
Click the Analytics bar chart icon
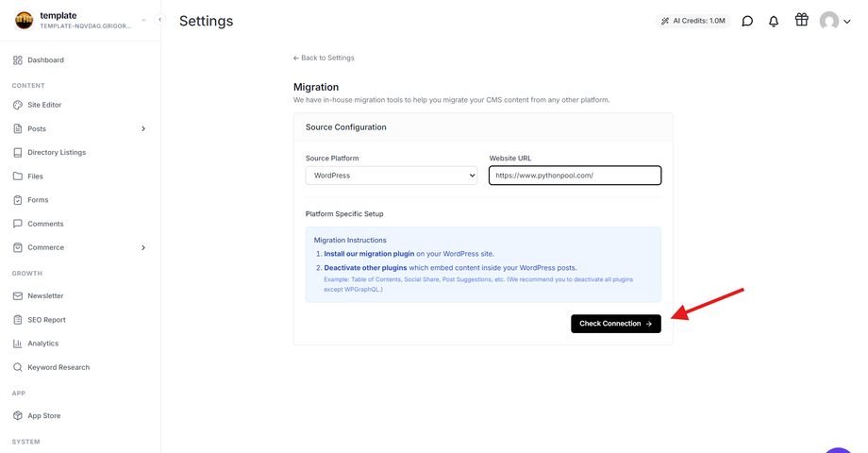[x=18, y=344]
